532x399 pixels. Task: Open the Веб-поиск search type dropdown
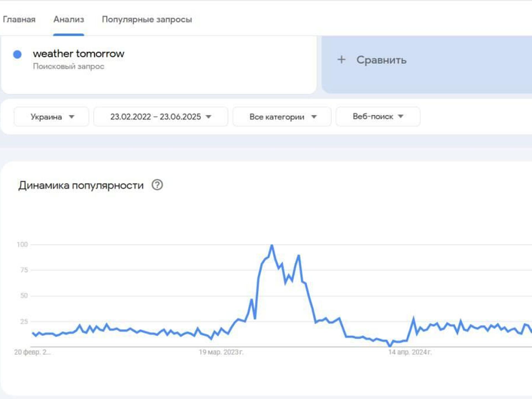378,117
